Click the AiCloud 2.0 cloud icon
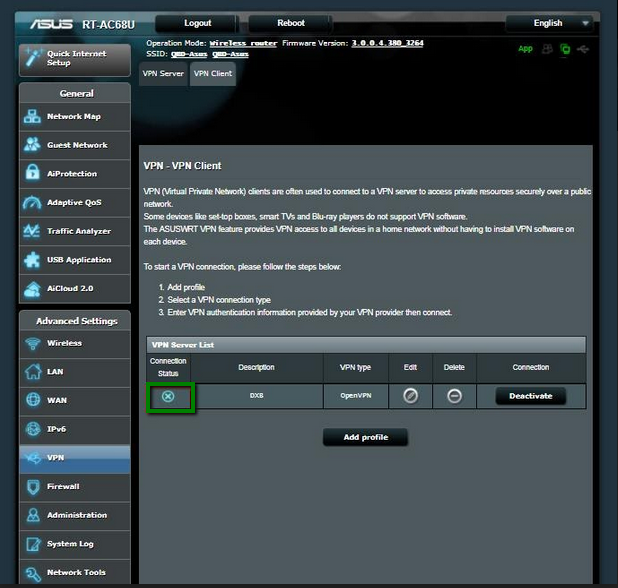 pyautogui.click(x=32, y=288)
